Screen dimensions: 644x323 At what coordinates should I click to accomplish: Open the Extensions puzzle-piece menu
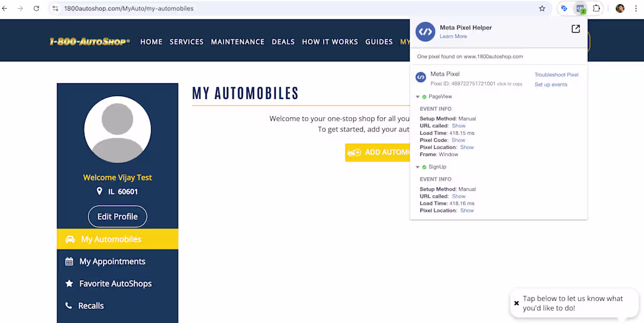click(597, 8)
